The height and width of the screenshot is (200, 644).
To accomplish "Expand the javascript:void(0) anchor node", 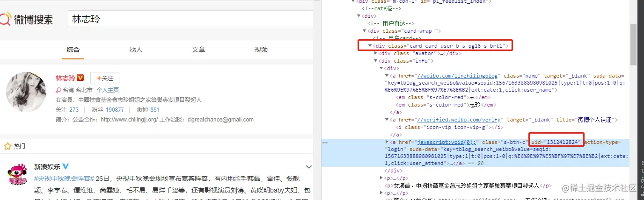I will point(387,142).
